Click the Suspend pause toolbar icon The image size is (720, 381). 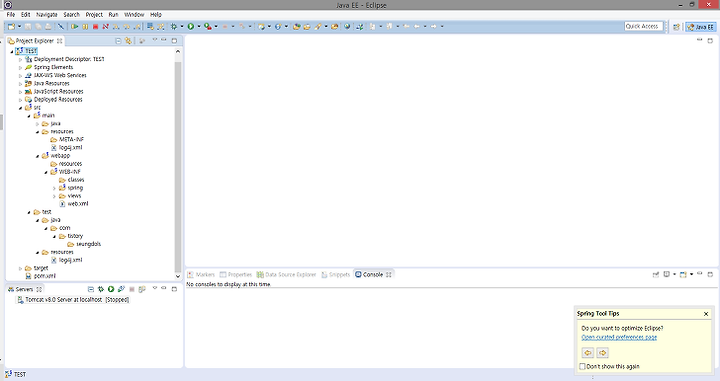(85, 27)
